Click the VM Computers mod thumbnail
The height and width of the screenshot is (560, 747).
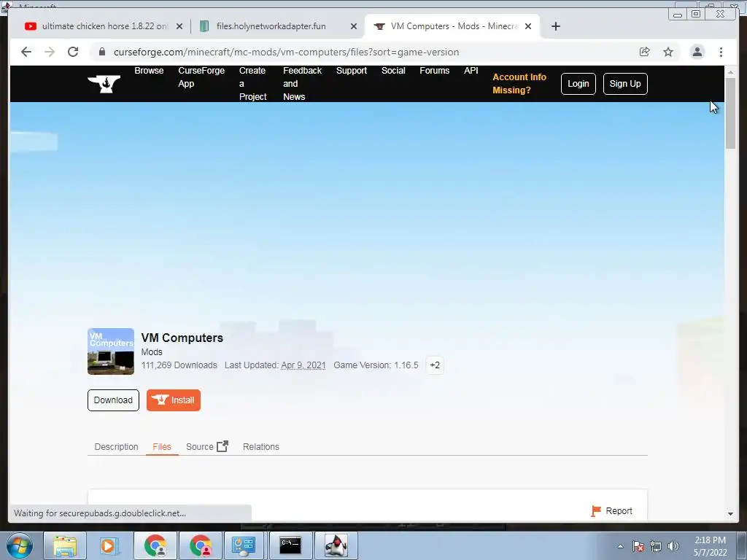111,351
